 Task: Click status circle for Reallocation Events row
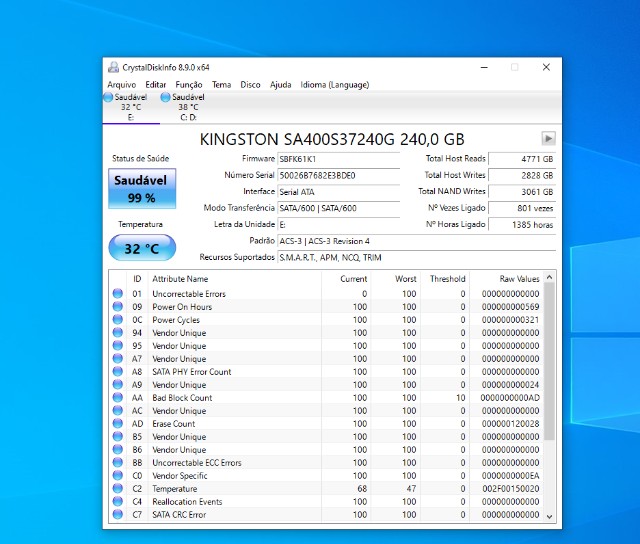[118, 501]
